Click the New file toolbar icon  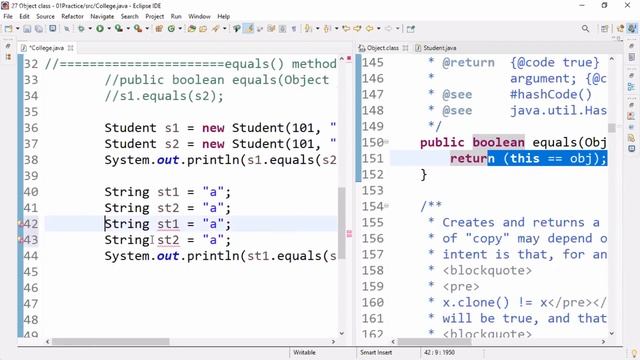pyautogui.click(x=9, y=29)
